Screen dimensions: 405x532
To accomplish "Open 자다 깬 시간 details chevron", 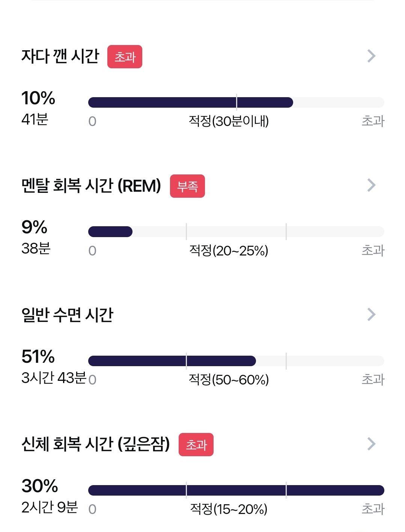I will (371, 56).
